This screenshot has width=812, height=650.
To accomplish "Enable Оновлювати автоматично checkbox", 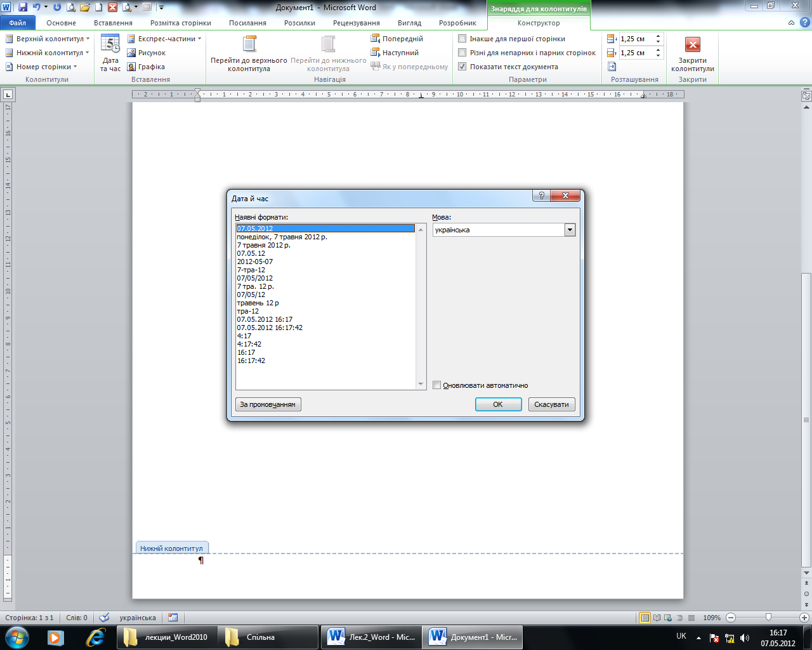I will point(436,385).
